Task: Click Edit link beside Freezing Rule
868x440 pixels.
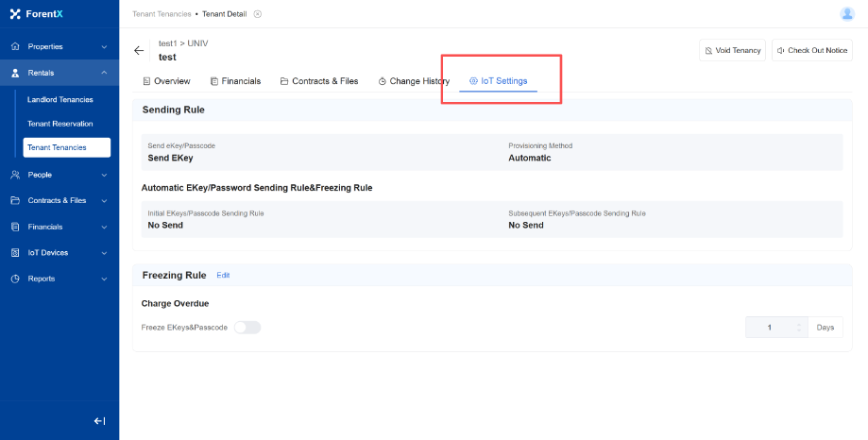Action: click(x=223, y=276)
